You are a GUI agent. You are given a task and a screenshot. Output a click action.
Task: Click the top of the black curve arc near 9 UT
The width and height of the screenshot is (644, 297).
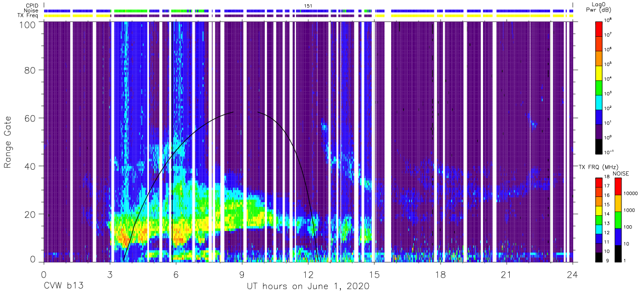[232, 112]
